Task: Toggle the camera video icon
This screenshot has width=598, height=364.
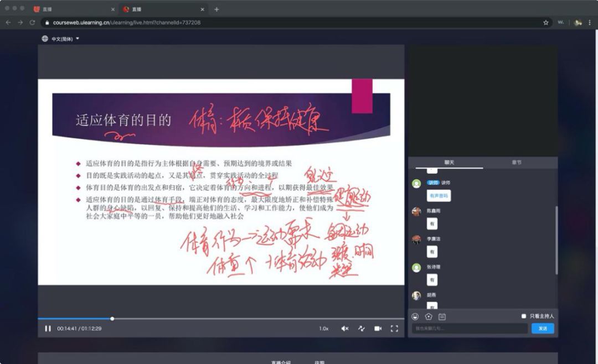Action: coord(378,329)
